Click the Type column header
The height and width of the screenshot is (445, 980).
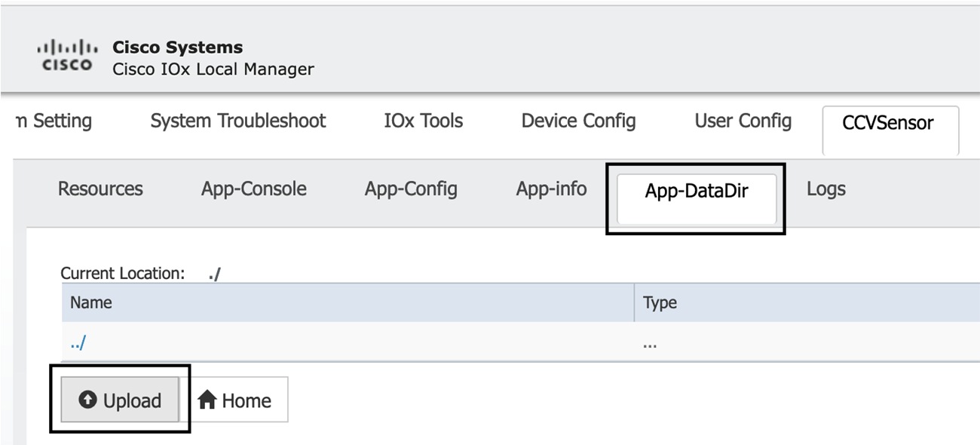tap(660, 302)
